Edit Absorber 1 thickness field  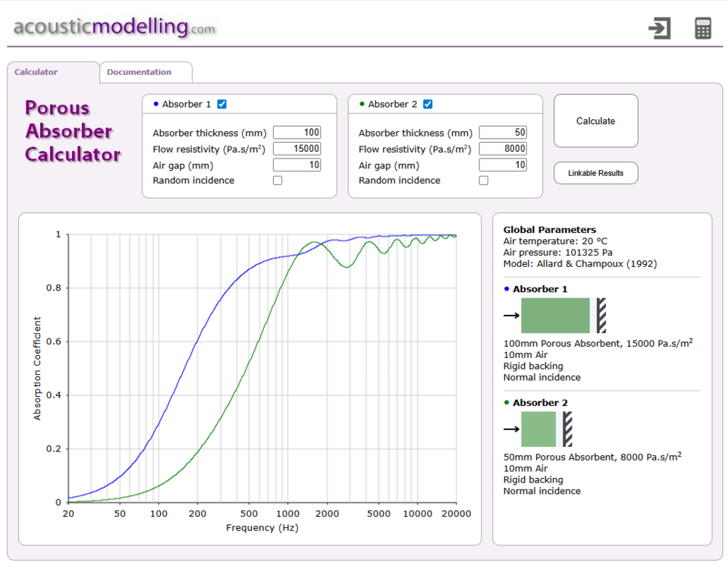pyautogui.click(x=297, y=132)
